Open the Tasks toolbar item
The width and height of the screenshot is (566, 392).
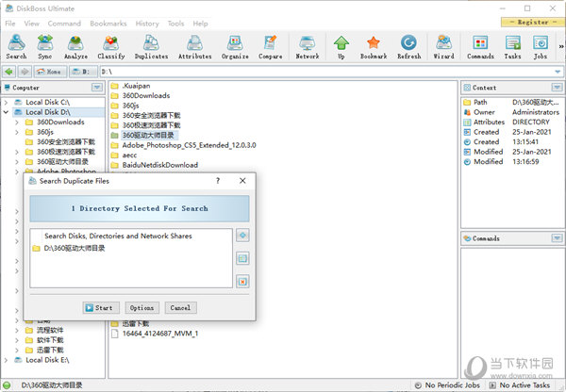(512, 47)
